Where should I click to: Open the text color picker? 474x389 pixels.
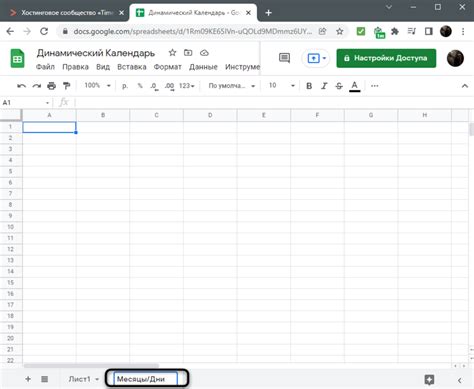[x=355, y=86]
